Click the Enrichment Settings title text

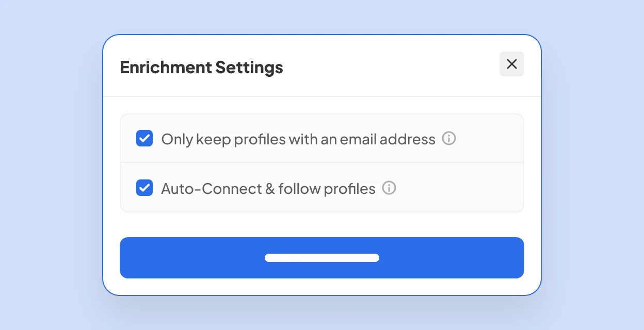201,67
